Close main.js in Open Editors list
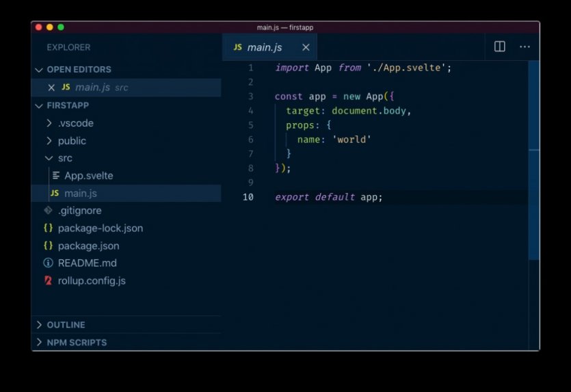571x392 pixels. coord(51,88)
